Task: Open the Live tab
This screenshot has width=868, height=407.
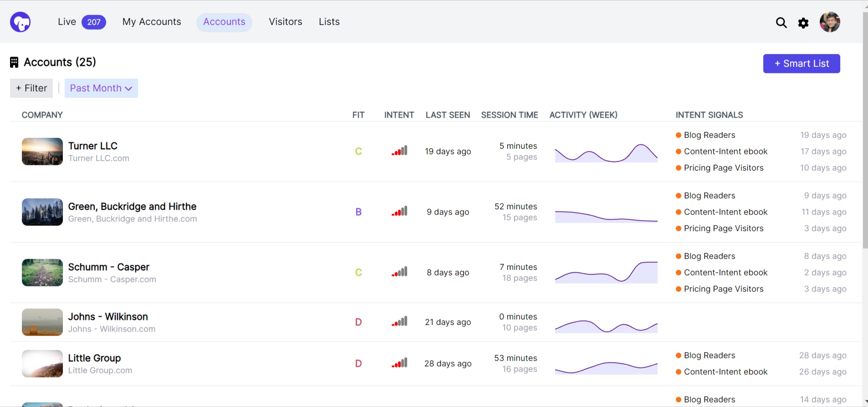Action: (x=67, y=22)
